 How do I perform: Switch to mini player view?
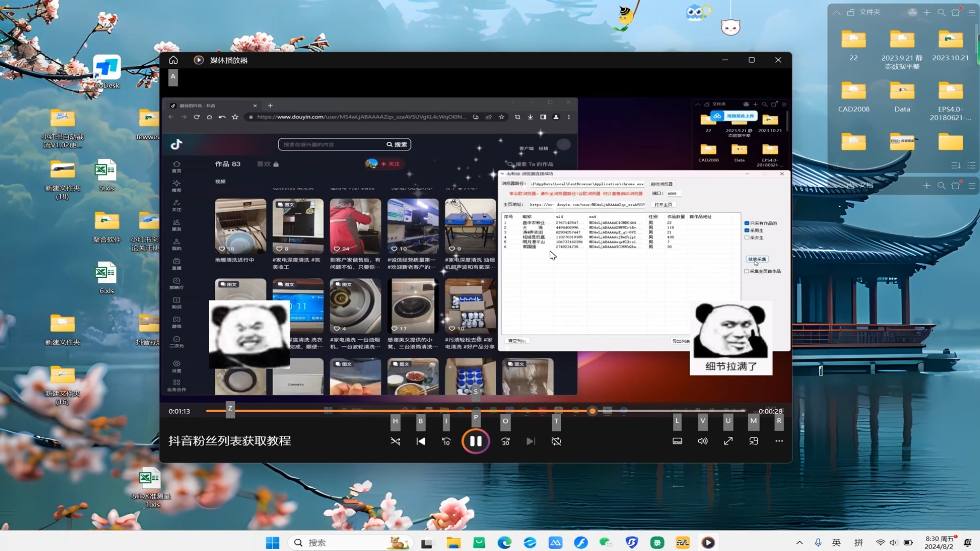(x=754, y=441)
